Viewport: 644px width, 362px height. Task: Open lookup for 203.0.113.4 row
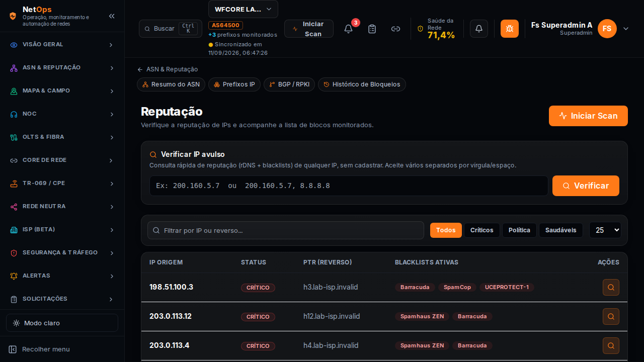coord(611,346)
